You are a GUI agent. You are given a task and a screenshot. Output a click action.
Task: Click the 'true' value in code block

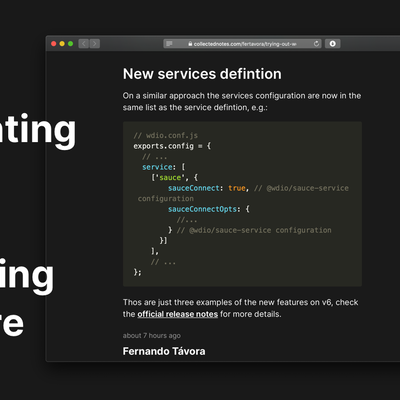tap(237, 188)
